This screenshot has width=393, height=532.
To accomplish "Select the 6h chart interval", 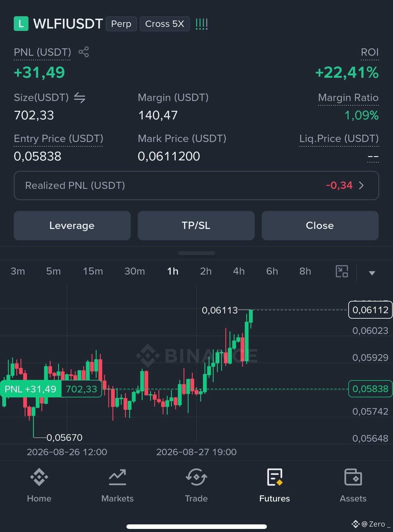I will [272, 271].
